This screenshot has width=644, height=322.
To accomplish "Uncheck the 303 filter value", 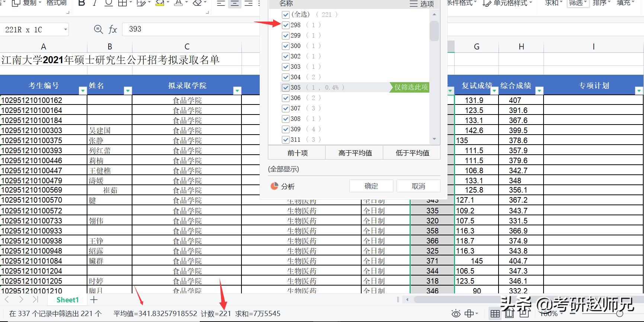I will pyautogui.click(x=286, y=67).
